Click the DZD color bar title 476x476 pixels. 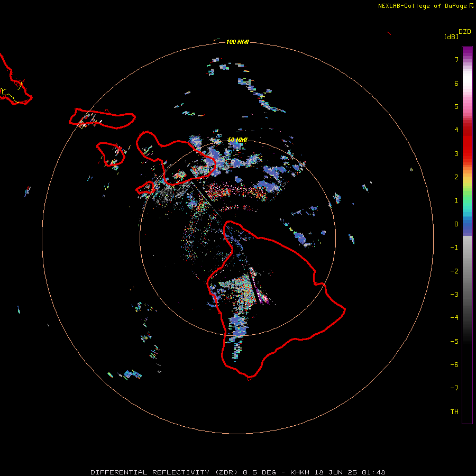tap(465, 32)
